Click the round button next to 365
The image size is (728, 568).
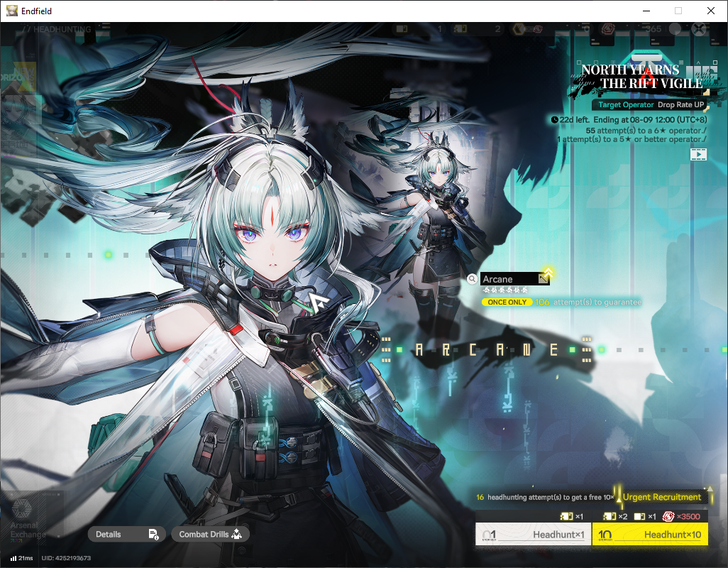tap(675, 29)
